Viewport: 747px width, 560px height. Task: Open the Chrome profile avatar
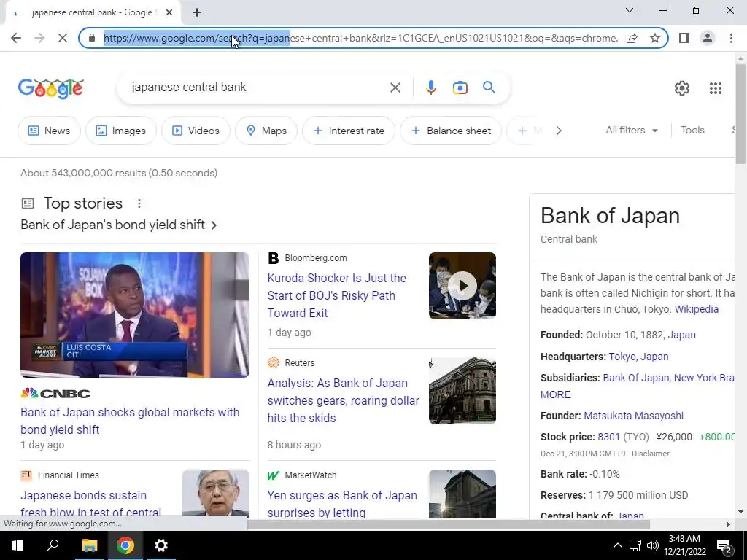coord(708,38)
